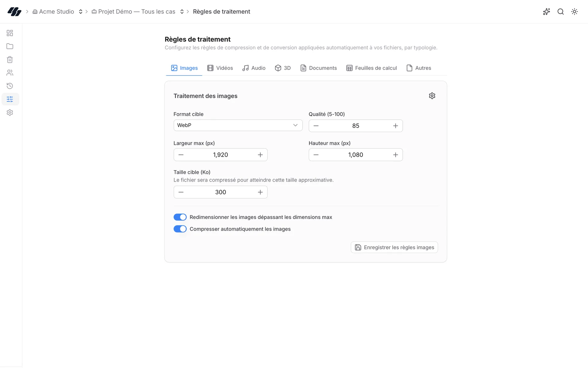
Task: Open the Format cible WebP dropdown
Action: (x=238, y=125)
